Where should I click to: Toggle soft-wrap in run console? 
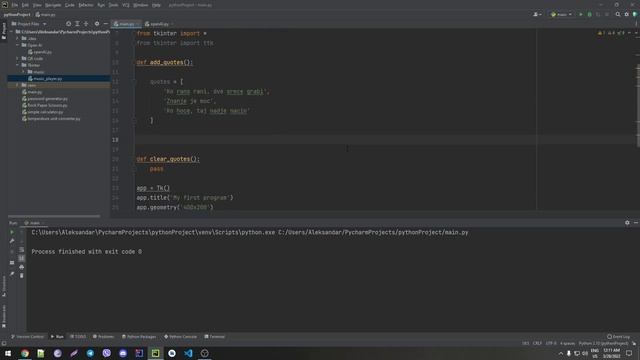tap(22, 250)
